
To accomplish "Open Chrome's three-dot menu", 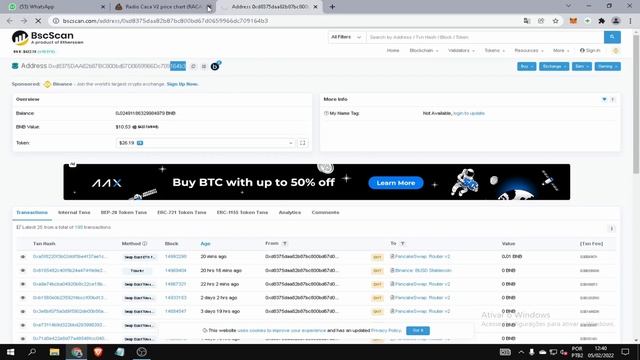I will click(x=630, y=21).
